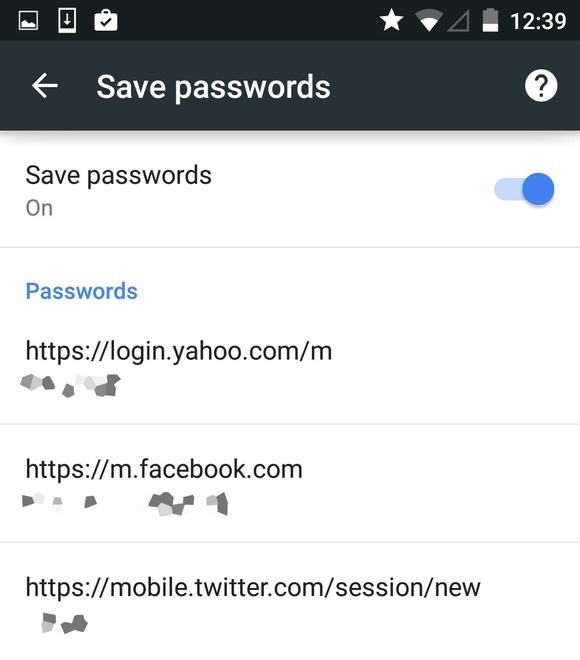The height and width of the screenshot is (660, 580).
Task: Tap the Wi-Fi signal icon
Action: coord(428,21)
